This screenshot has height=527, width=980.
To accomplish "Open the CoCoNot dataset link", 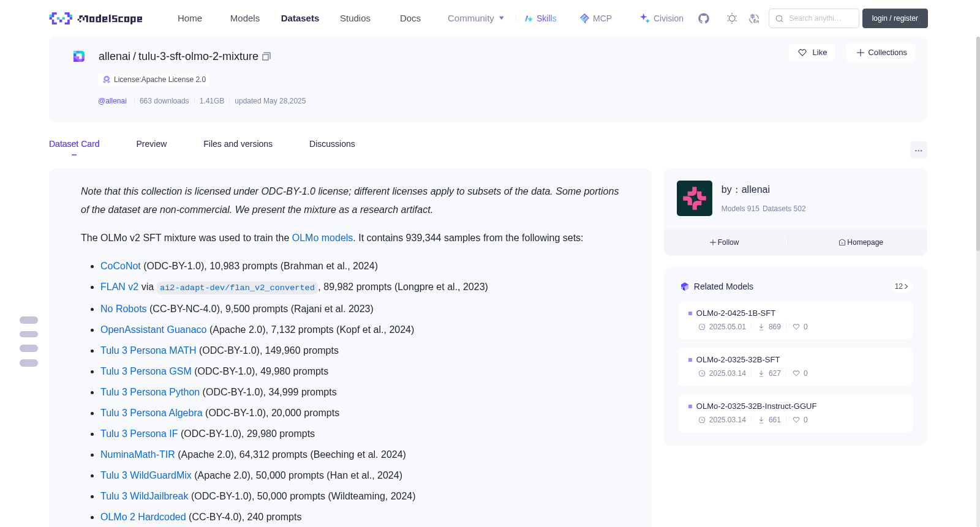I will tap(121, 266).
